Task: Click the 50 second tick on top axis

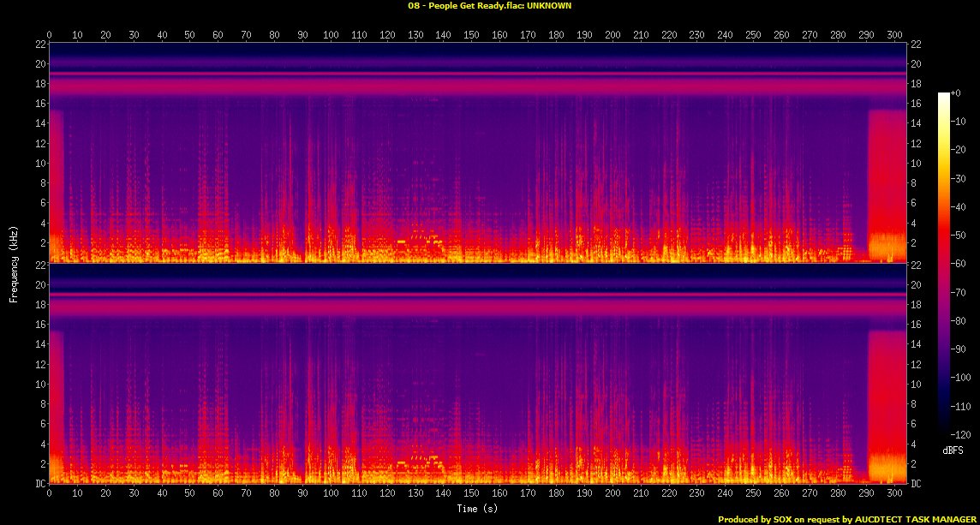Action: 189,35
